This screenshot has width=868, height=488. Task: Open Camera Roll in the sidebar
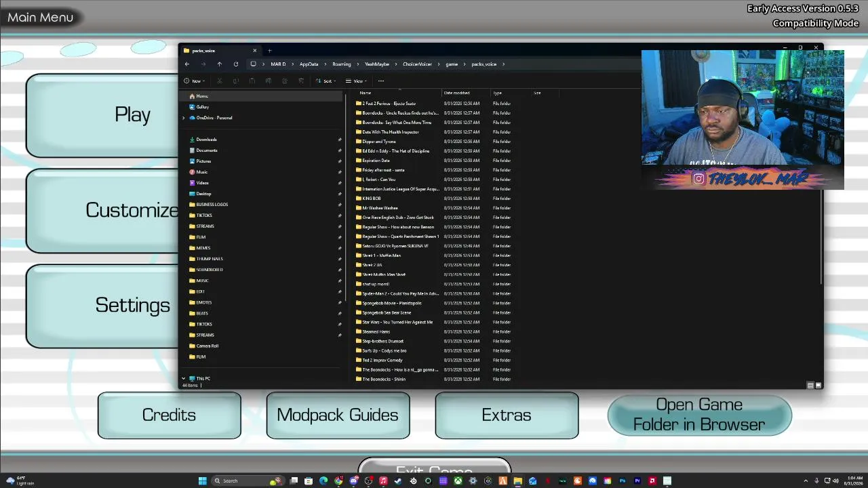[x=262, y=346]
